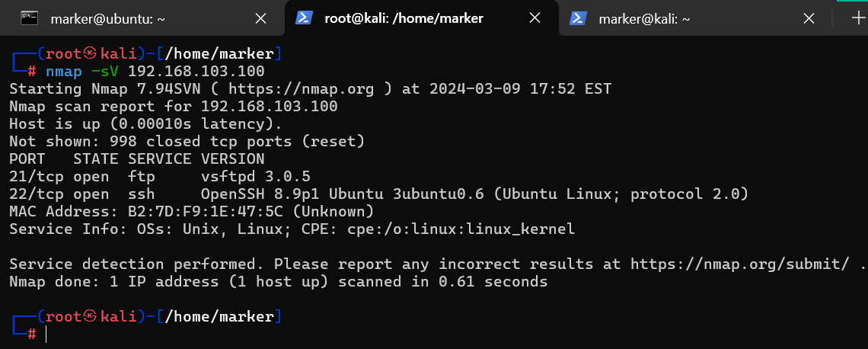This screenshot has width=868, height=349.
Task: Close the marker@ubuntu: ~ tab
Action: [x=260, y=18]
